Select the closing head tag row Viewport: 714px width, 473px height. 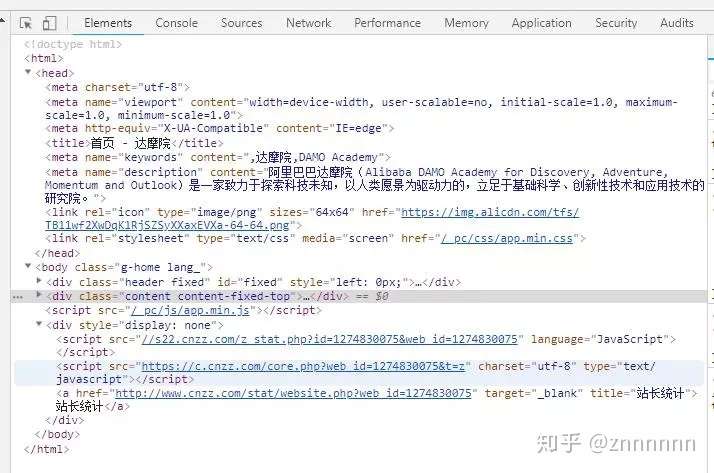[x=57, y=254]
